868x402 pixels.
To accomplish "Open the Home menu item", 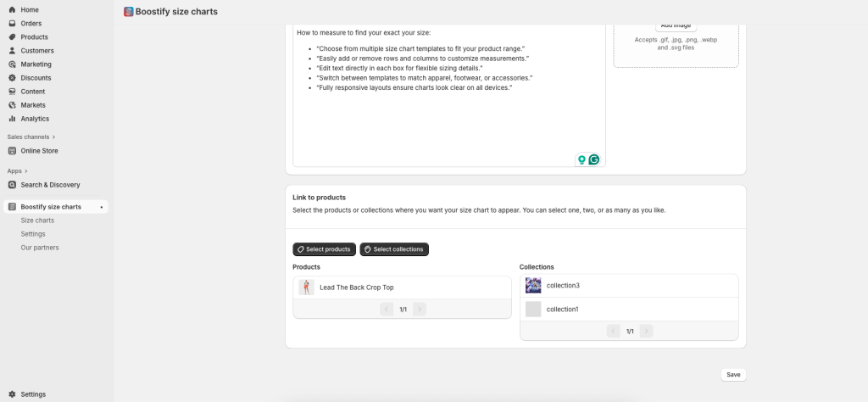I will (30, 10).
